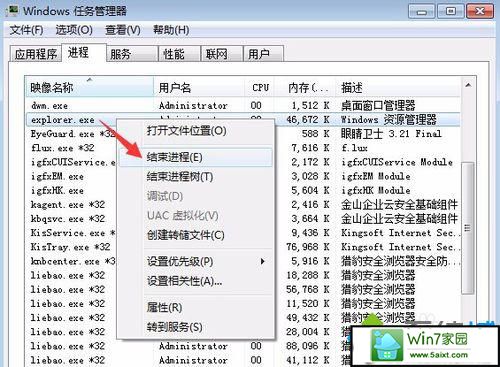This screenshot has height=367, width=500.
Task: Sort by 内存 column header
Action: [305, 88]
